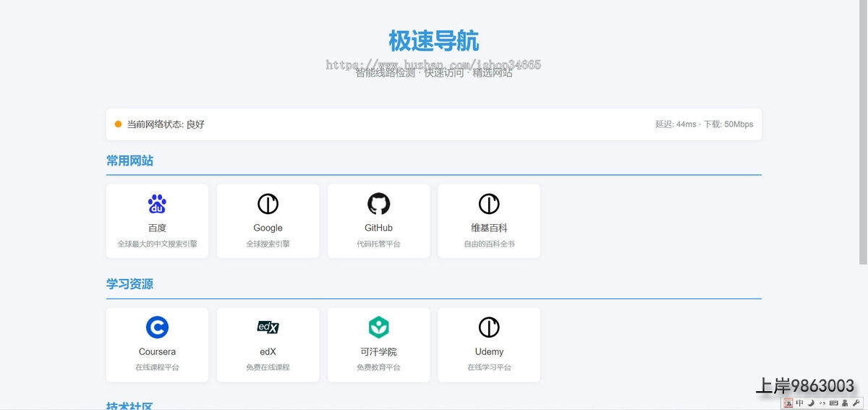Toggle IME punctuation mode button

(x=822, y=403)
